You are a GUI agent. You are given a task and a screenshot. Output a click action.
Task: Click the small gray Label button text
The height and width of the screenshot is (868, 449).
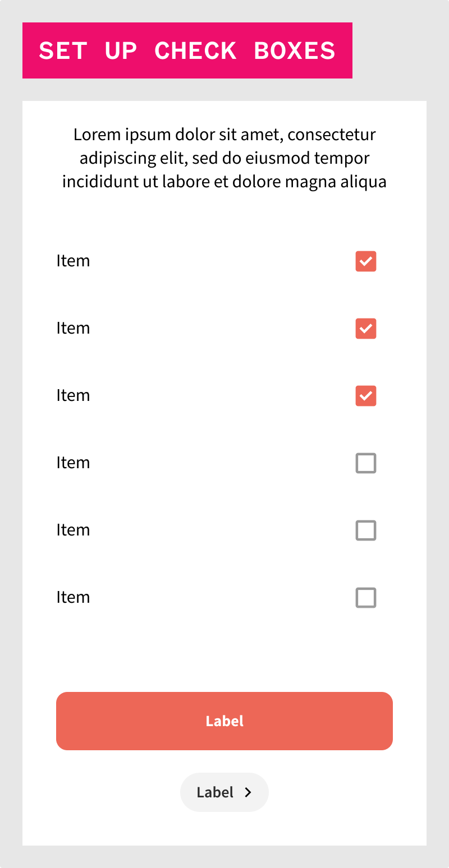pos(215,792)
